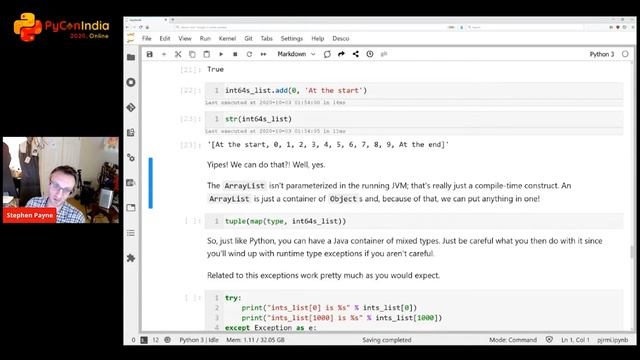Open the Kernel menu
This screenshot has height=360, width=640.
(227, 38)
